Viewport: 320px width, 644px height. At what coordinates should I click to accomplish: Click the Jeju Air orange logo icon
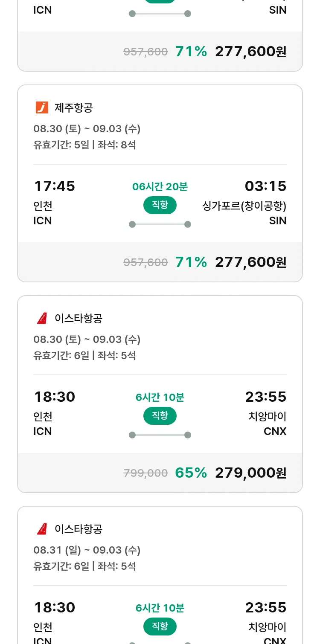point(42,108)
